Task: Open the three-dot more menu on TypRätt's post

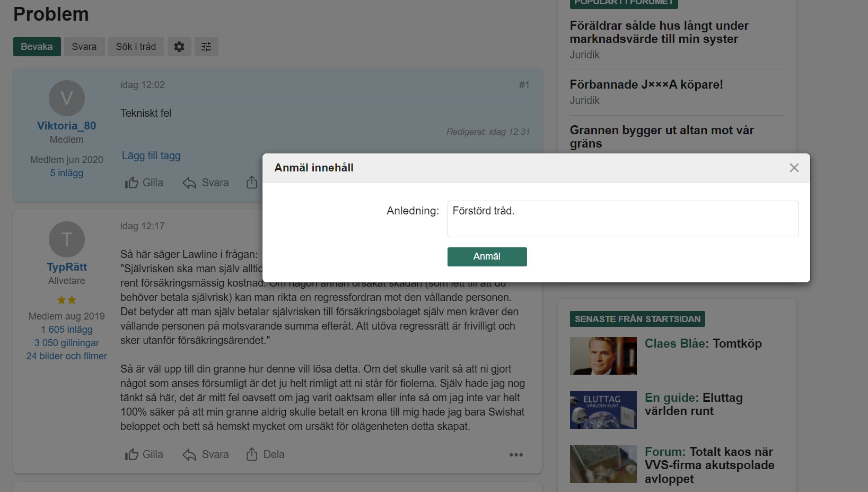Action: pos(516,455)
